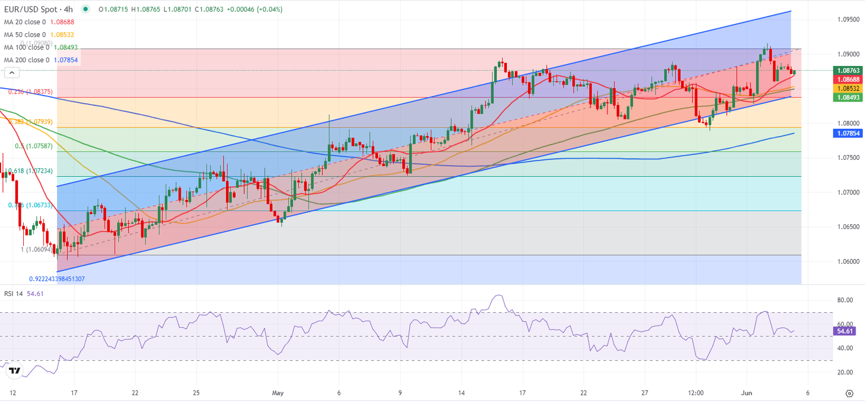Click the 1.08000 price scale label

pos(848,123)
